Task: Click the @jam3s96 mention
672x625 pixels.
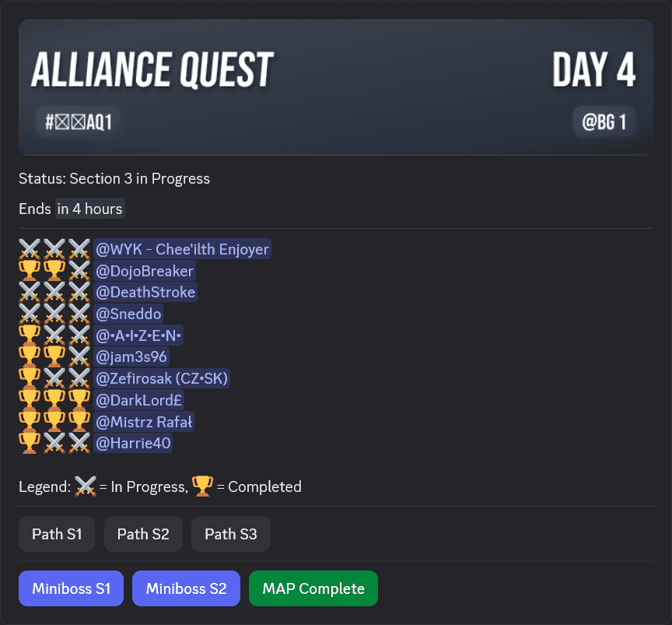Action: point(131,356)
